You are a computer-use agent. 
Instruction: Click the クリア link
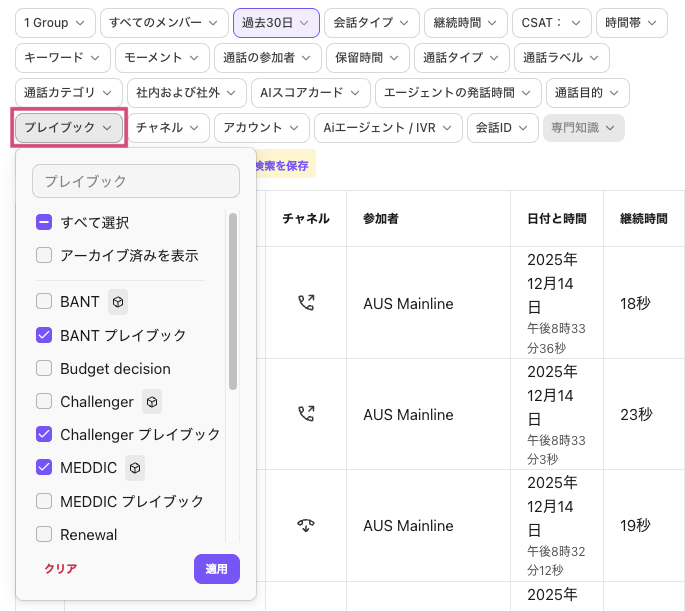point(60,569)
